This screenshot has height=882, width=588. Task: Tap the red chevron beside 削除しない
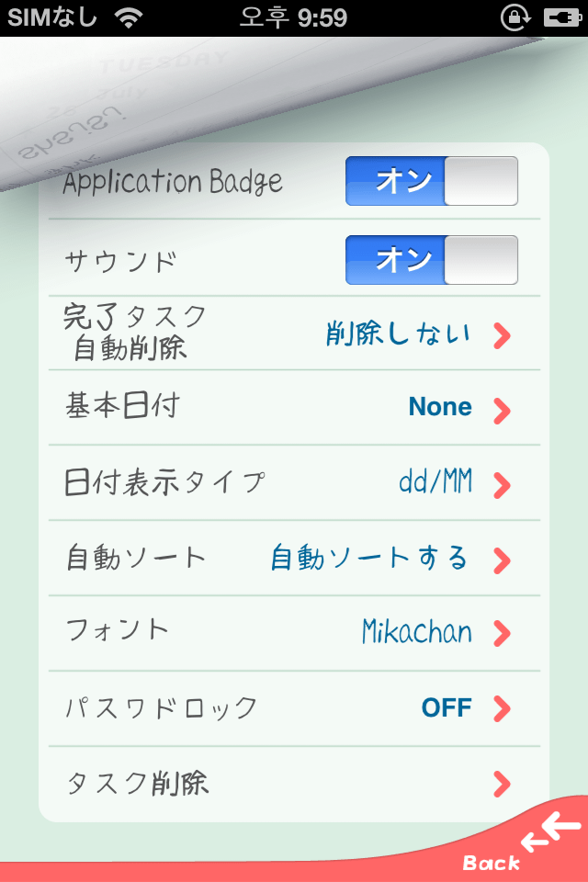(x=502, y=336)
